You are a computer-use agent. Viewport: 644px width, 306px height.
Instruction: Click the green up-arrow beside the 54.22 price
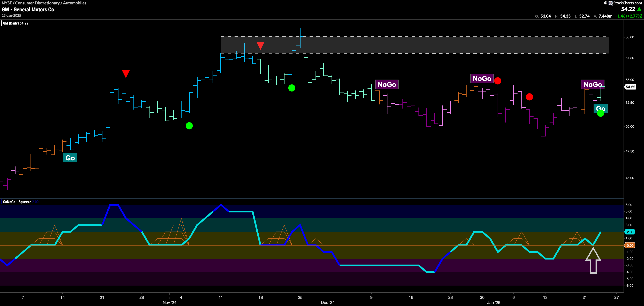tap(639, 9)
